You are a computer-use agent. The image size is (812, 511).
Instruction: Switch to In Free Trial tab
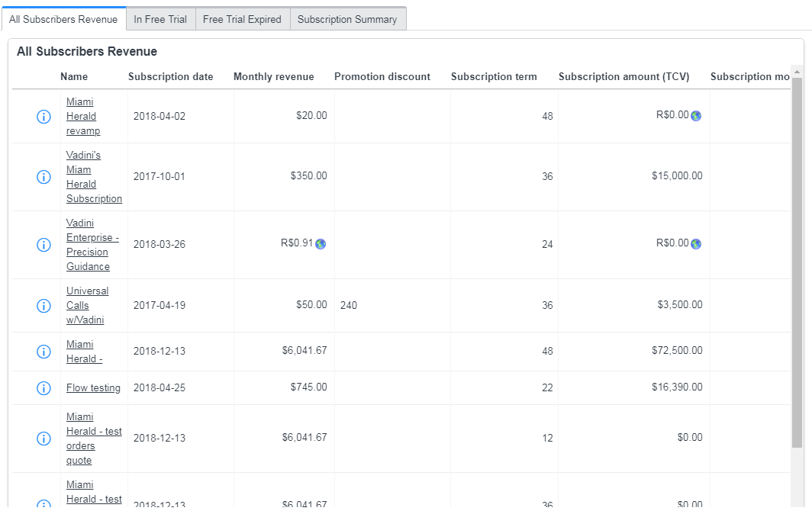coord(160,19)
